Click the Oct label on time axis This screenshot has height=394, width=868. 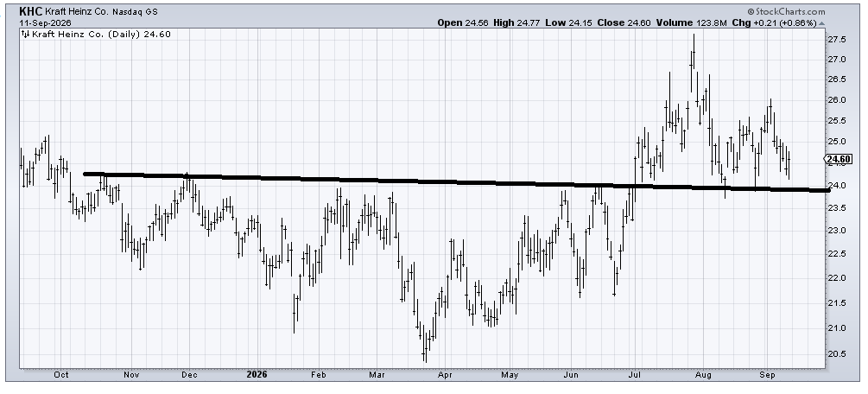[61, 375]
